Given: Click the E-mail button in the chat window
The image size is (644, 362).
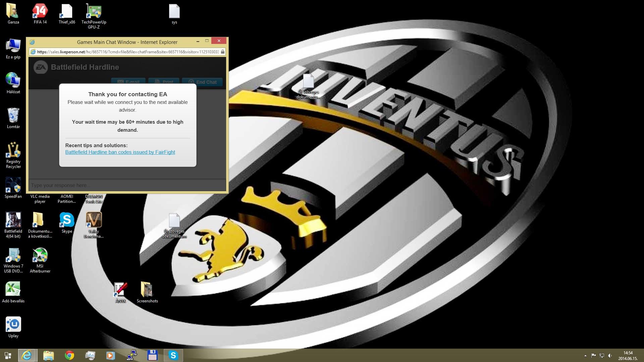Looking at the screenshot, I should [128, 82].
